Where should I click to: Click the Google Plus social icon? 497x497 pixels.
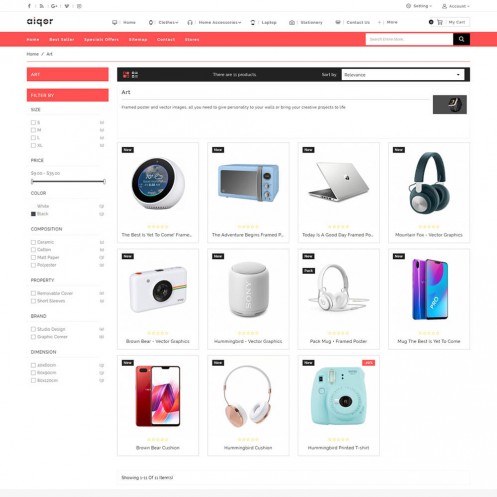(54, 6)
